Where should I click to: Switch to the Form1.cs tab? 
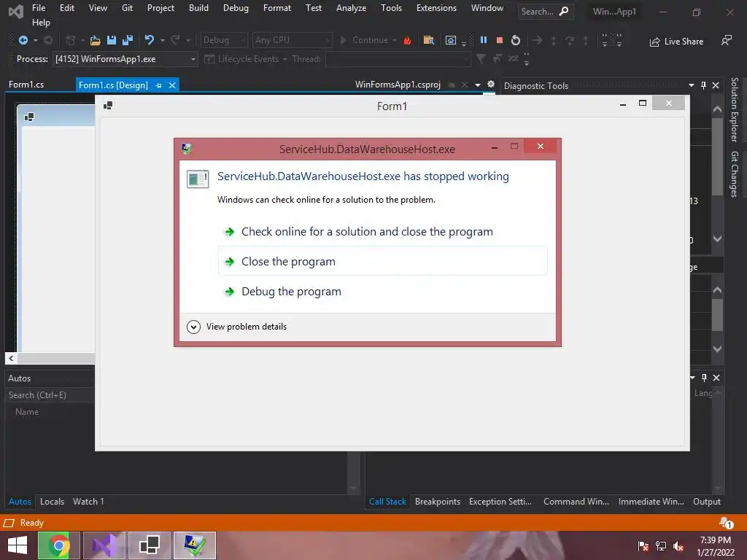pyautogui.click(x=26, y=85)
